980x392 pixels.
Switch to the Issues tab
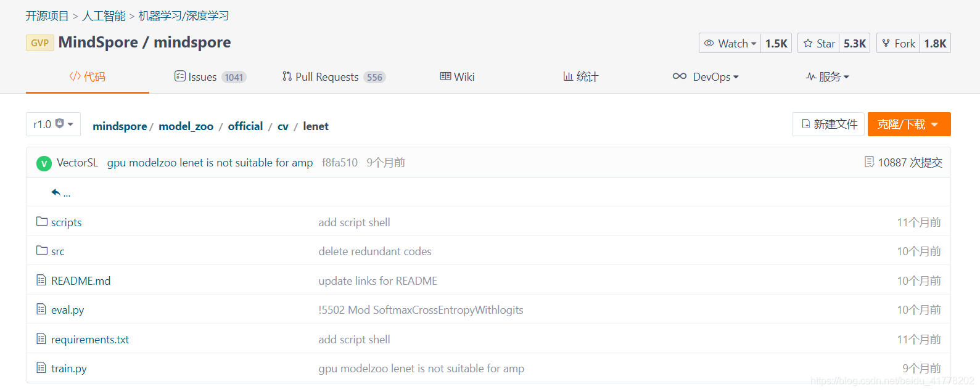[x=210, y=76]
